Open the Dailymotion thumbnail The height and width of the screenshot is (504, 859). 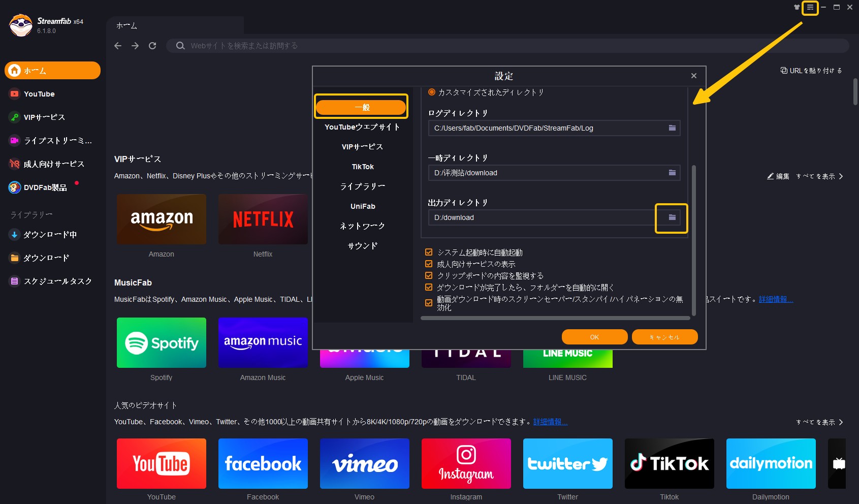[771, 464]
